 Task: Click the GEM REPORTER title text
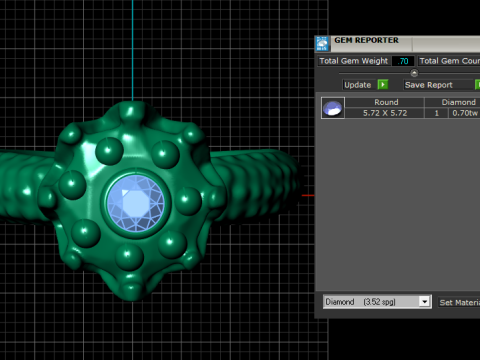(366, 40)
